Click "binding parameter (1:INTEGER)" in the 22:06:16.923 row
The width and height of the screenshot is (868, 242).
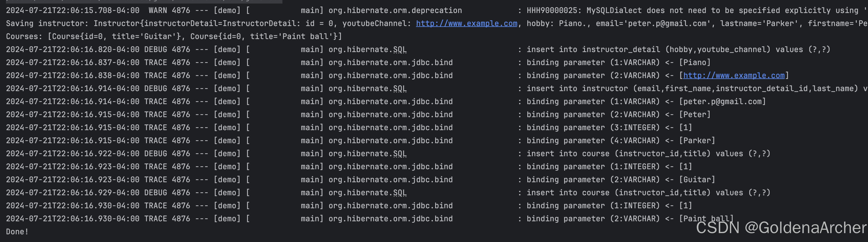pyautogui.click(x=593, y=166)
